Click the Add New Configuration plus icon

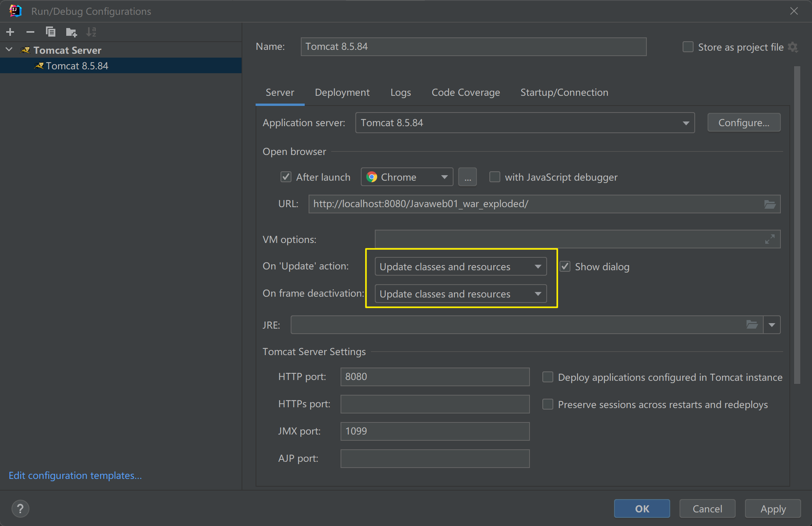pos(11,32)
